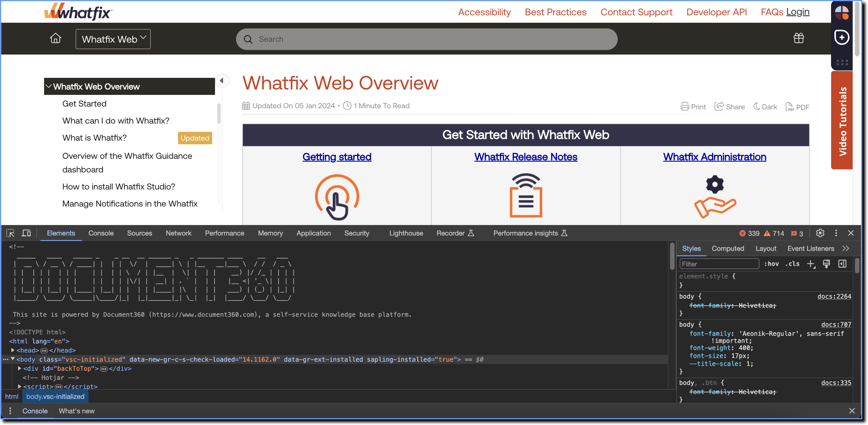Click the Administration gear-hand icon

(x=715, y=197)
